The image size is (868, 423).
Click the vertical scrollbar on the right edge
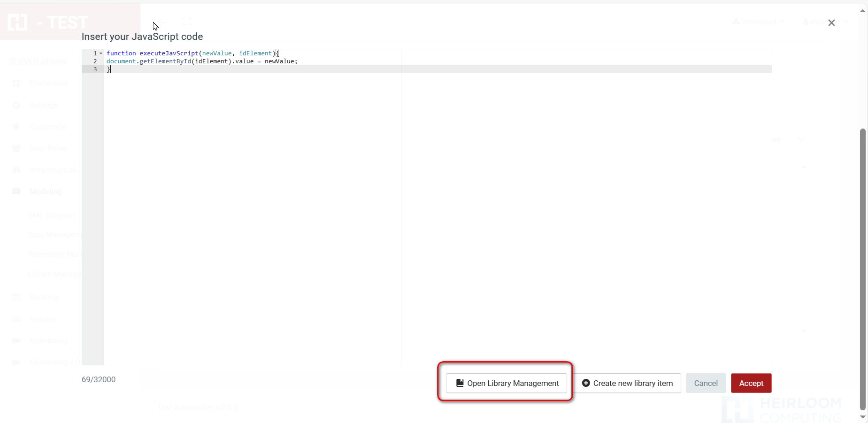point(862,267)
